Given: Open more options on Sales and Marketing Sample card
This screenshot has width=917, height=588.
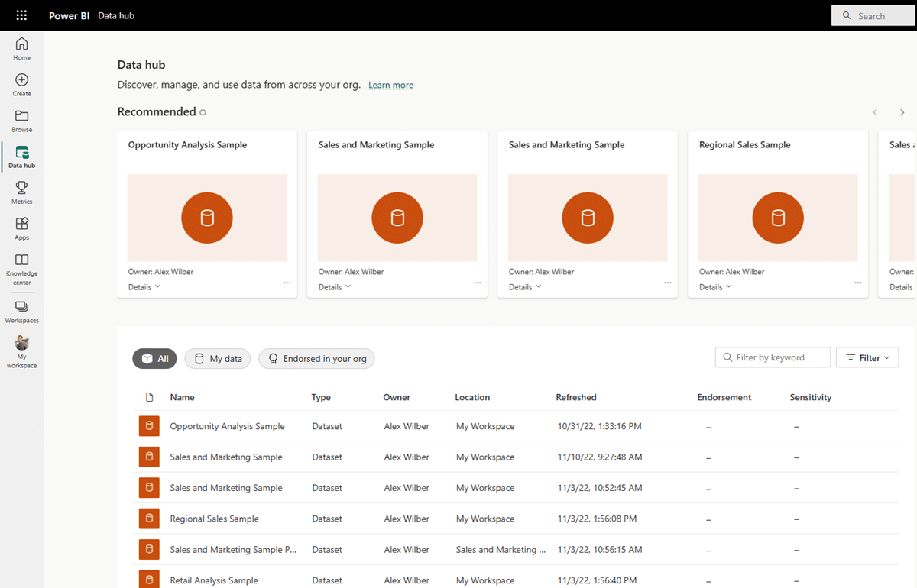Looking at the screenshot, I should (478, 283).
